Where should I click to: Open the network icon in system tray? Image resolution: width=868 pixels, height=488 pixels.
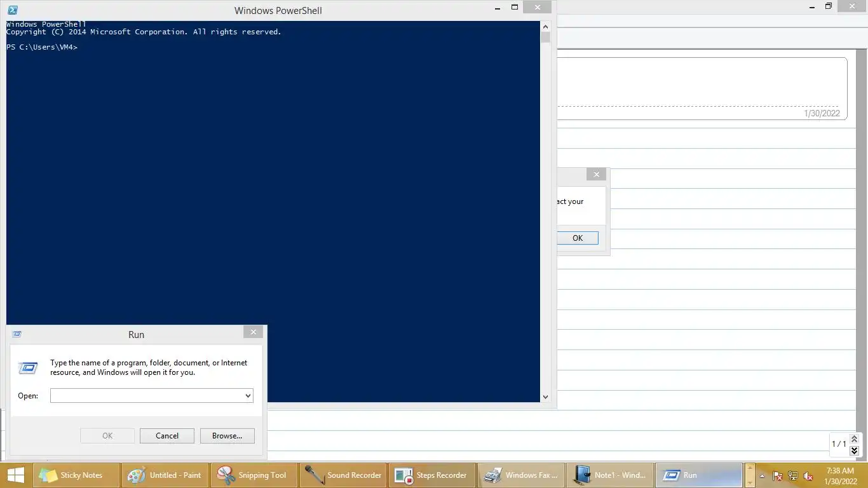pos(793,475)
